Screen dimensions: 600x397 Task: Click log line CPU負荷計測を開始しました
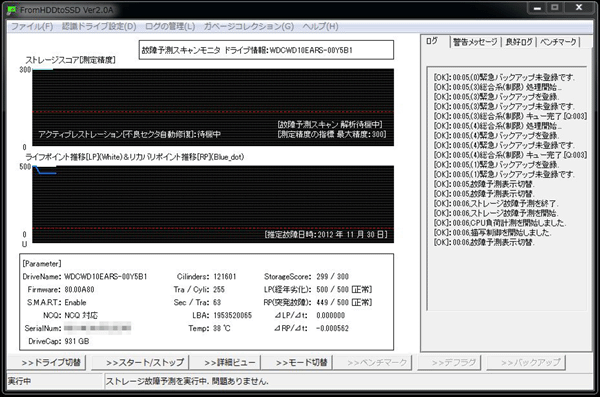point(500,223)
